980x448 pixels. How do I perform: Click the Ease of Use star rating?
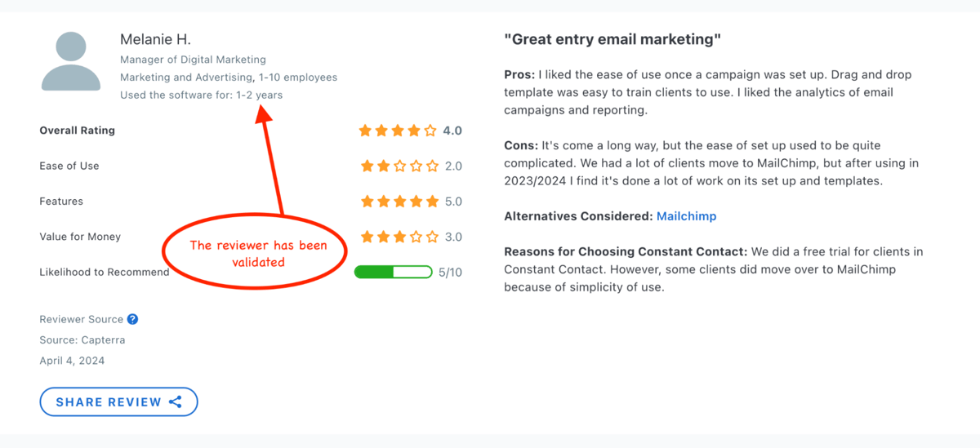[x=400, y=166]
